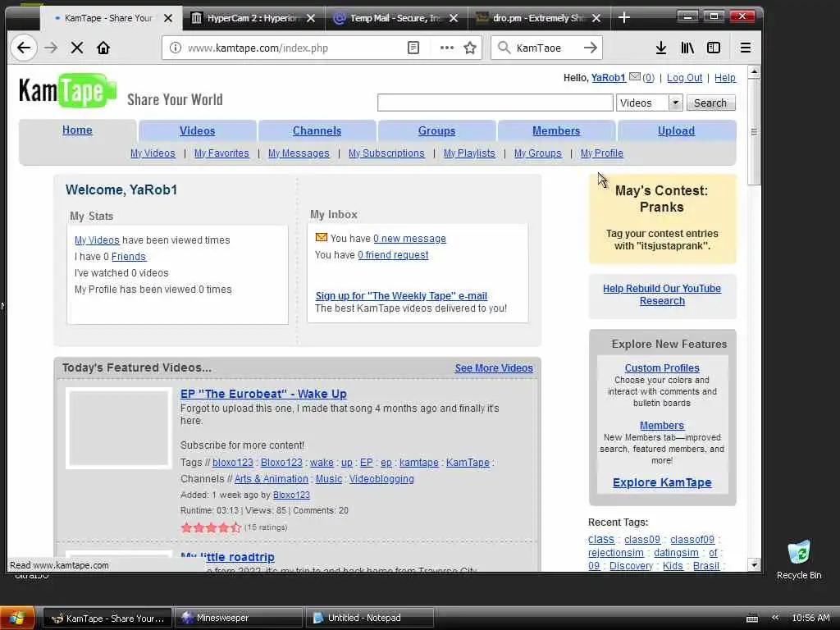Image resolution: width=840 pixels, height=630 pixels.
Task: Open My Favorites link
Action: pyautogui.click(x=221, y=153)
